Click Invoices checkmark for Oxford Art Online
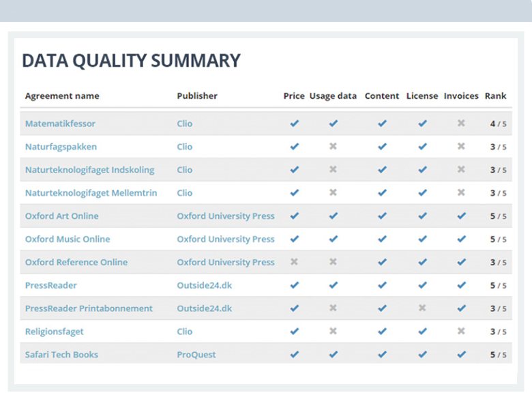Viewport: 532px width, 408px height. pyautogui.click(x=462, y=216)
